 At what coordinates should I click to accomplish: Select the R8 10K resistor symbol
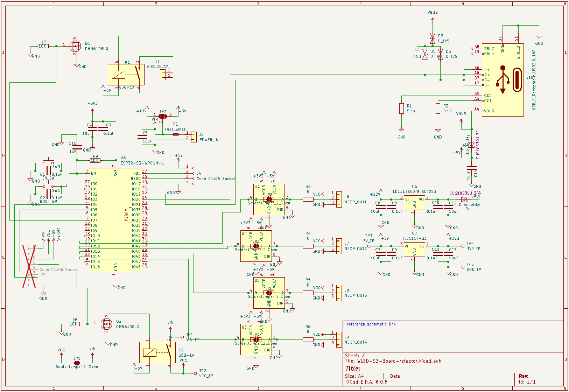tap(74, 324)
